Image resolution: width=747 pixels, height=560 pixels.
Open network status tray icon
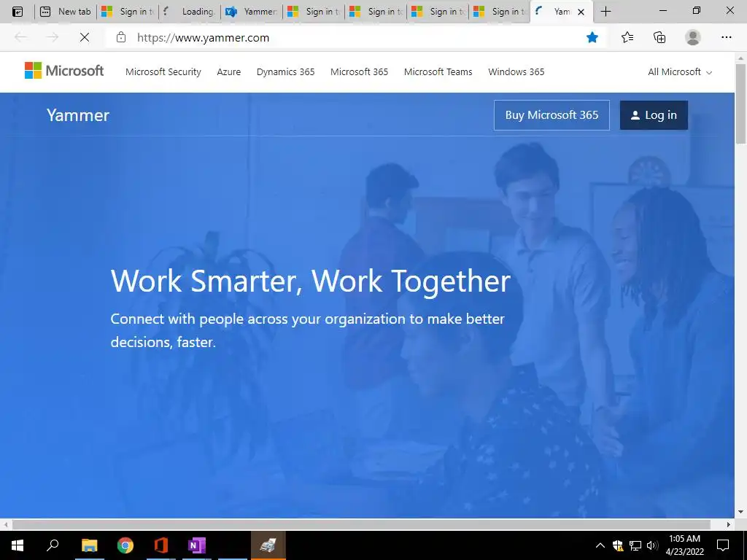pos(635,545)
